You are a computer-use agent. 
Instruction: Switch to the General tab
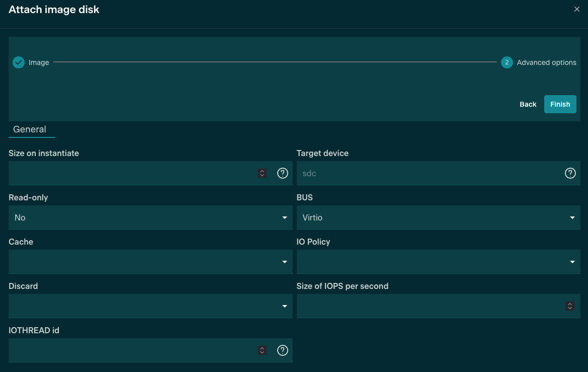pyautogui.click(x=30, y=129)
